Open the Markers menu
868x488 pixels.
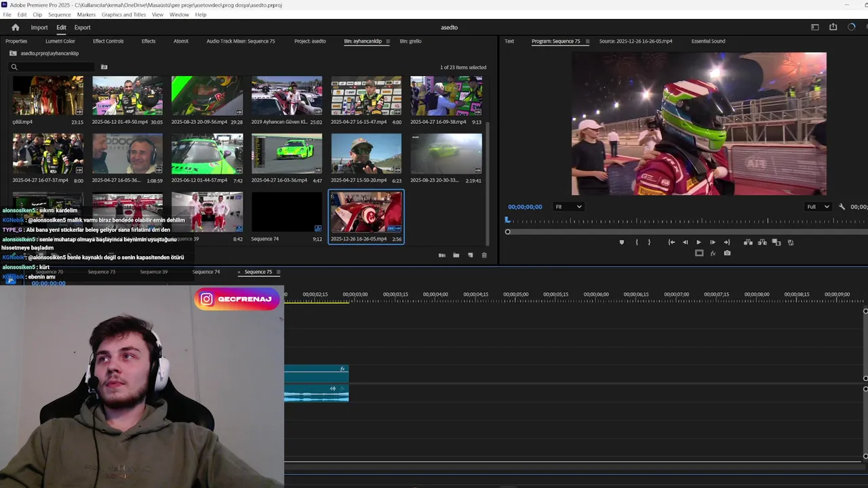tap(86, 14)
